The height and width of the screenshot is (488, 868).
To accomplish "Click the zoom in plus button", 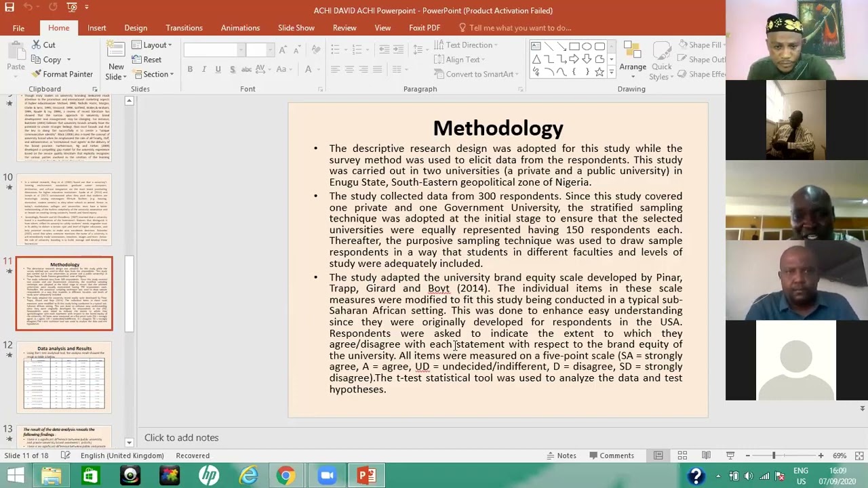I will pos(821,455).
